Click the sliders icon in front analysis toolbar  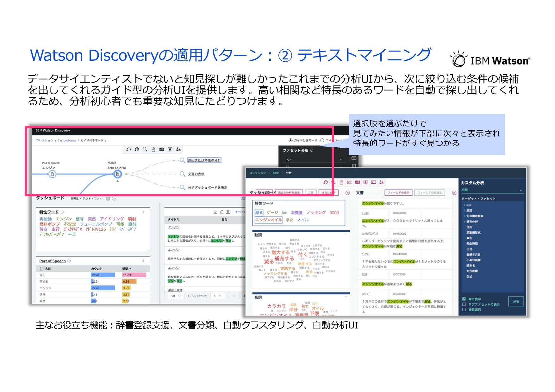tap(382, 182)
